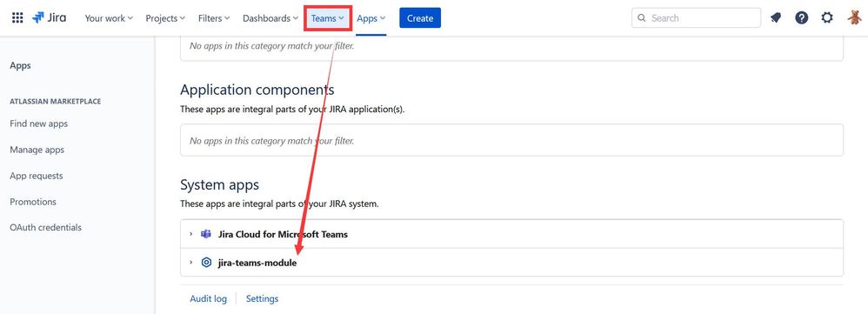
Task: Open the Projects dropdown menu
Action: pos(165,18)
